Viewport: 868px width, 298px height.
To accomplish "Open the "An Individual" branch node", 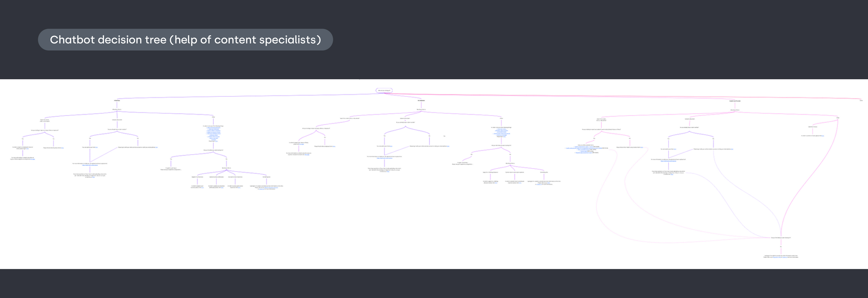I will (421, 100).
